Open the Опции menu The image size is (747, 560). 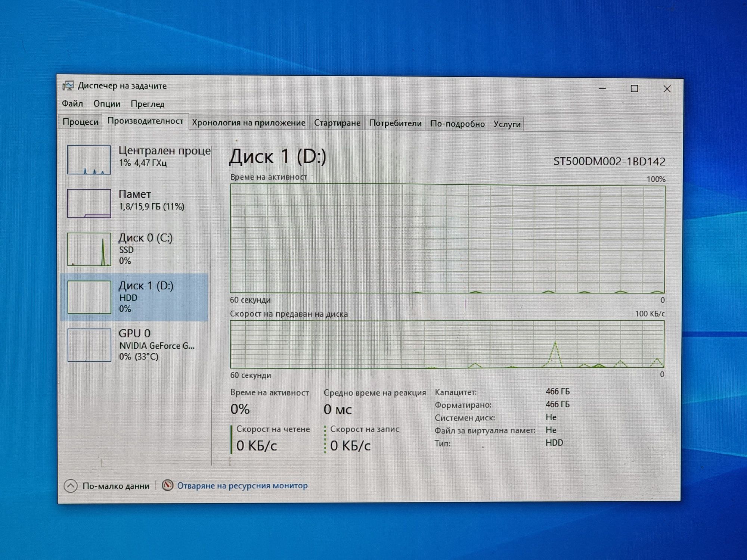[x=107, y=104]
